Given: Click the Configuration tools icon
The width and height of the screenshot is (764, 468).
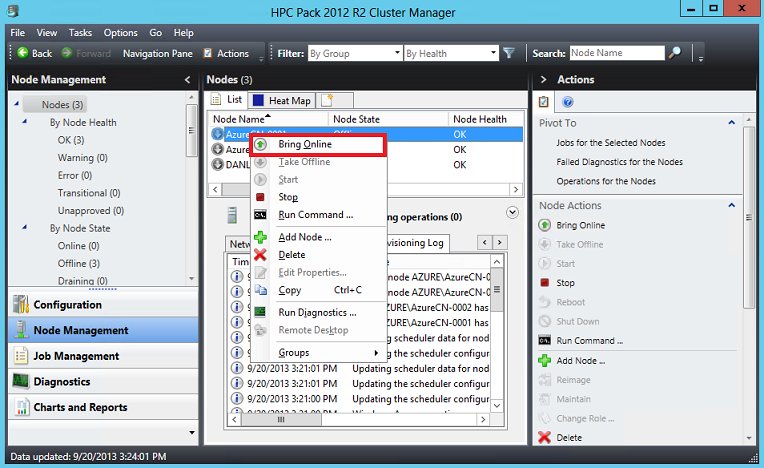Looking at the screenshot, I should pos(21,304).
